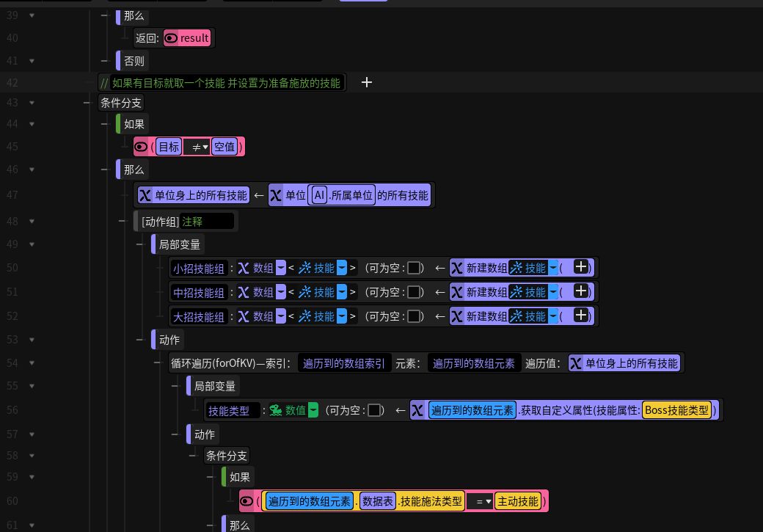Open 技能 element type dropdown in 中招技能组 row
Screen dimensions: 763x532
[342, 292]
